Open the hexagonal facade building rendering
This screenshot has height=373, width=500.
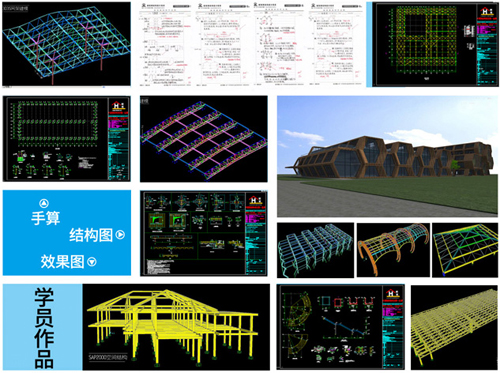point(387,157)
